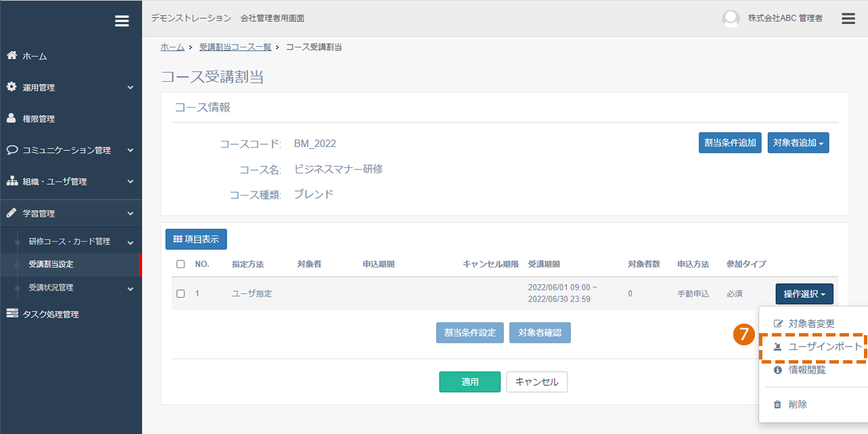
Task: Select 削除 from the menu
Action: coord(798,404)
